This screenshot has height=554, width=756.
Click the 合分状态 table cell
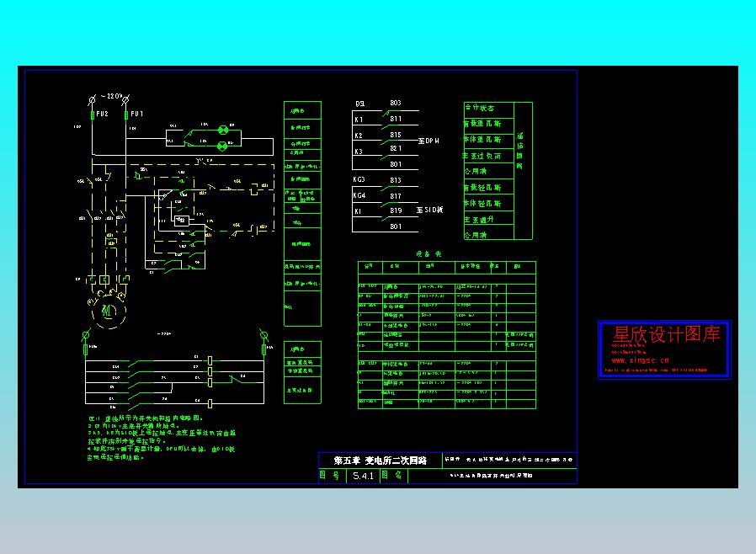[x=489, y=109]
